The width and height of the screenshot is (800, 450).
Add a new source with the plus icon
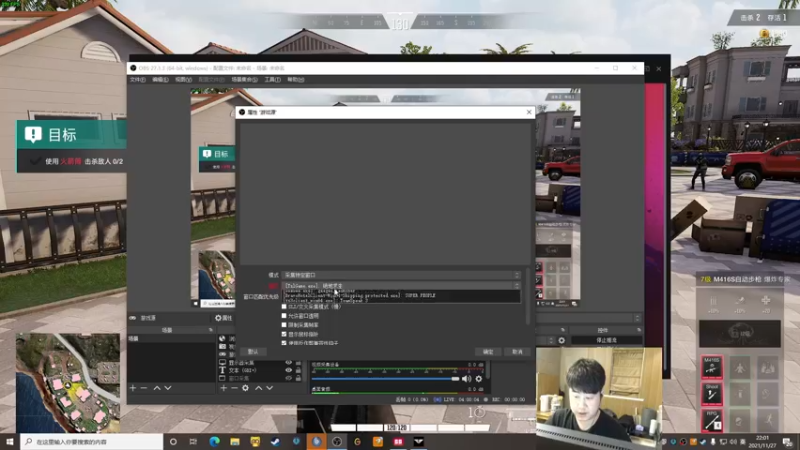click(x=223, y=388)
